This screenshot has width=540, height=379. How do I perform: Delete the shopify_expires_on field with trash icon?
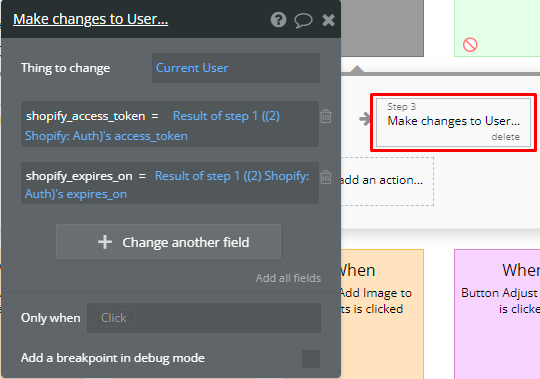[325, 177]
